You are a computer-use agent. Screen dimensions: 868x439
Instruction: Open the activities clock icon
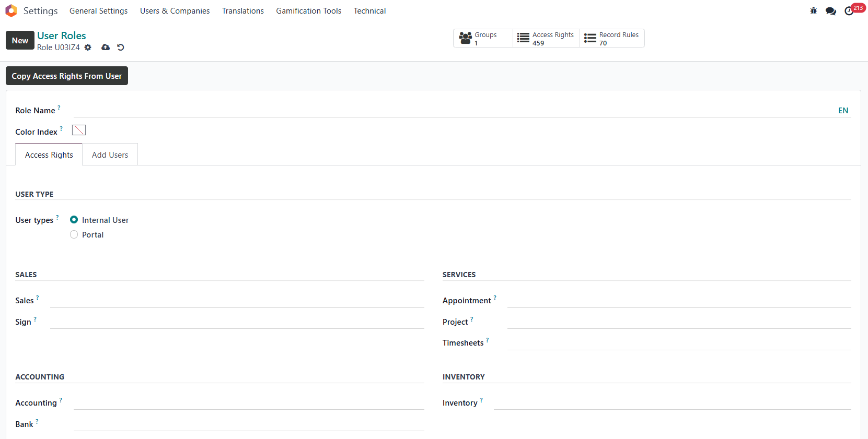849,11
